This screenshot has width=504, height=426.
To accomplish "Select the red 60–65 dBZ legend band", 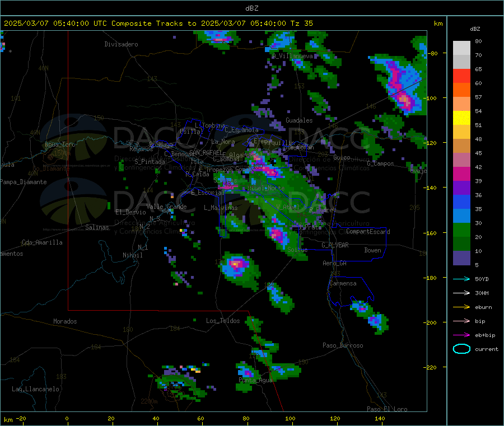I will [x=461, y=76].
